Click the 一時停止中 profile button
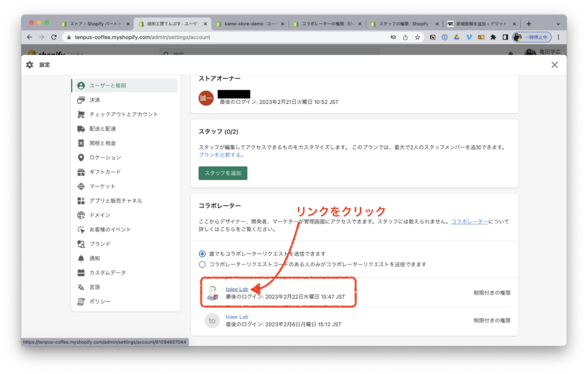Image resolution: width=588 pixels, height=374 pixels. (x=532, y=37)
